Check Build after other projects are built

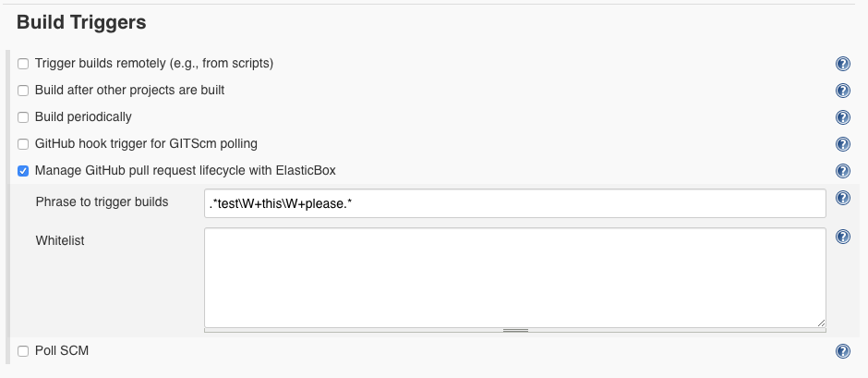pyautogui.click(x=23, y=91)
